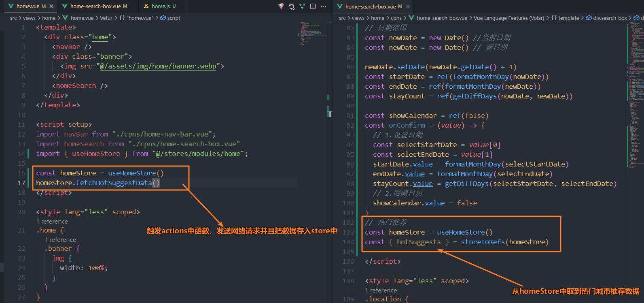Click Vue file icon on home.vue tab
Image resolution: width=644 pixels, height=303 pixels.
pyautogui.click(x=11, y=6)
